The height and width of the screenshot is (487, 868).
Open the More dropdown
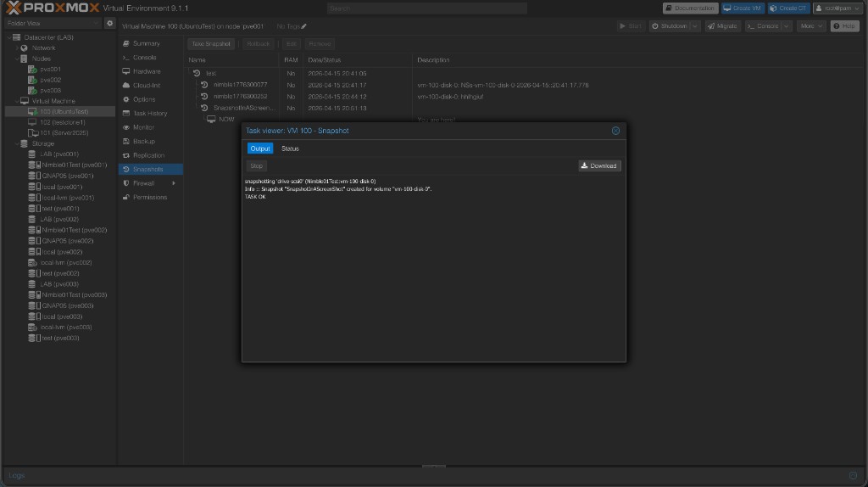(x=811, y=26)
